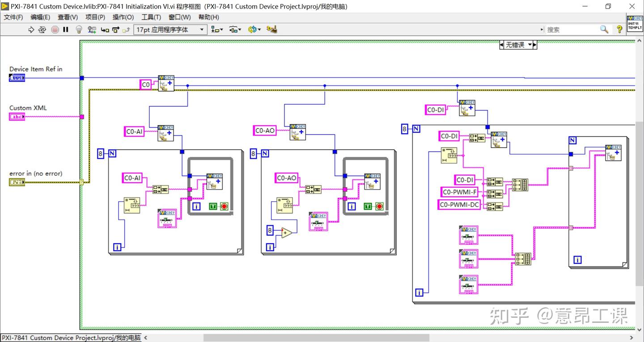Select the error in cluster terminal
The image size is (644, 342).
point(17,182)
